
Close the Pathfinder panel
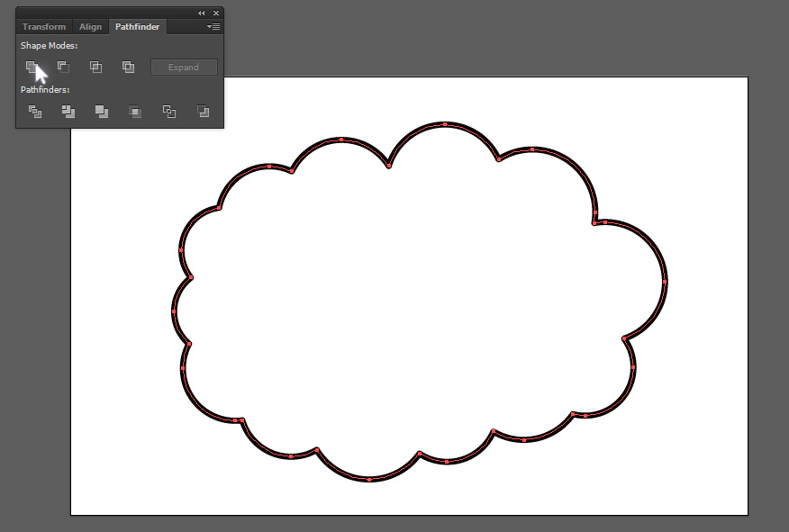[x=216, y=14]
